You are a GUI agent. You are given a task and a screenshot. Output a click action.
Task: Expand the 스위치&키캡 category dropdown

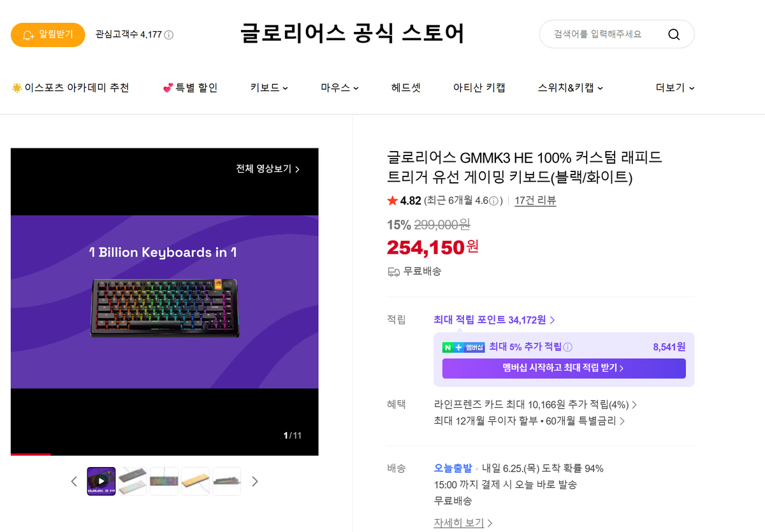click(x=571, y=88)
